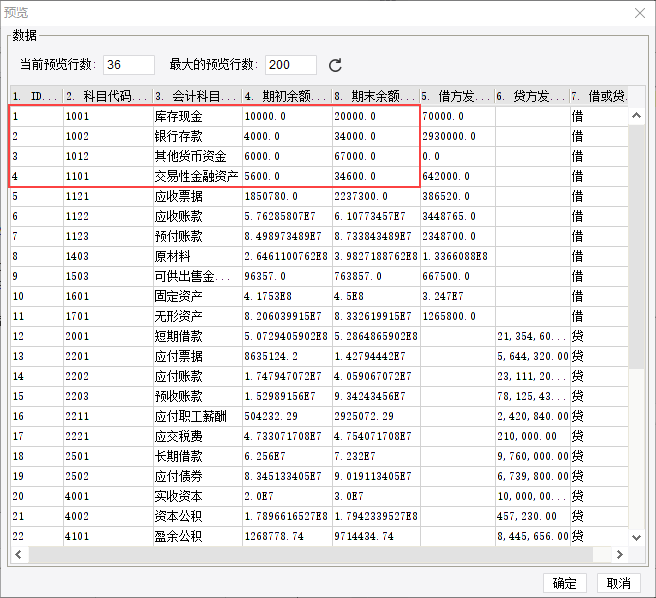Click credit amount cell 457,230.00
The width and height of the screenshot is (656, 598).
click(533, 516)
